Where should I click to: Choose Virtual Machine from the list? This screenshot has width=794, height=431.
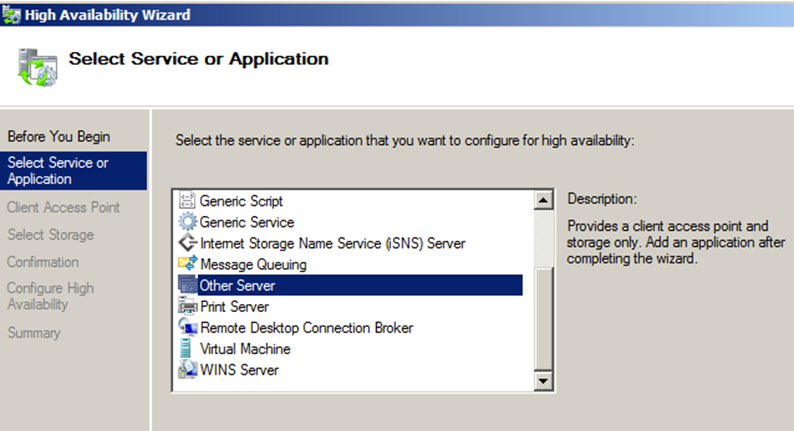[x=245, y=349]
